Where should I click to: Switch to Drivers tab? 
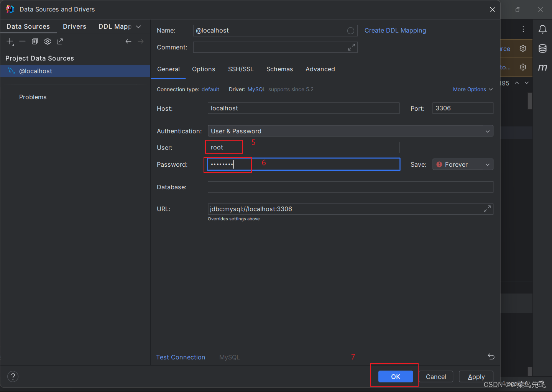pos(74,26)
